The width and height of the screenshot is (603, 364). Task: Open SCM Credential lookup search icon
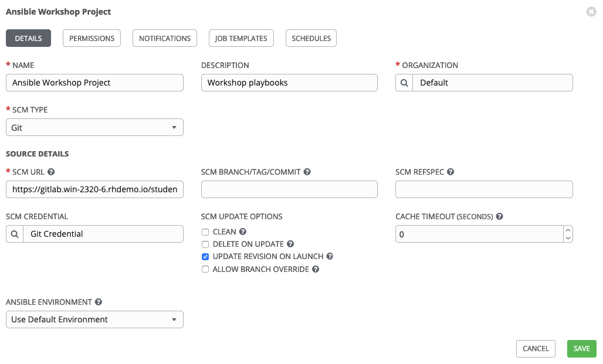(15, 234)
